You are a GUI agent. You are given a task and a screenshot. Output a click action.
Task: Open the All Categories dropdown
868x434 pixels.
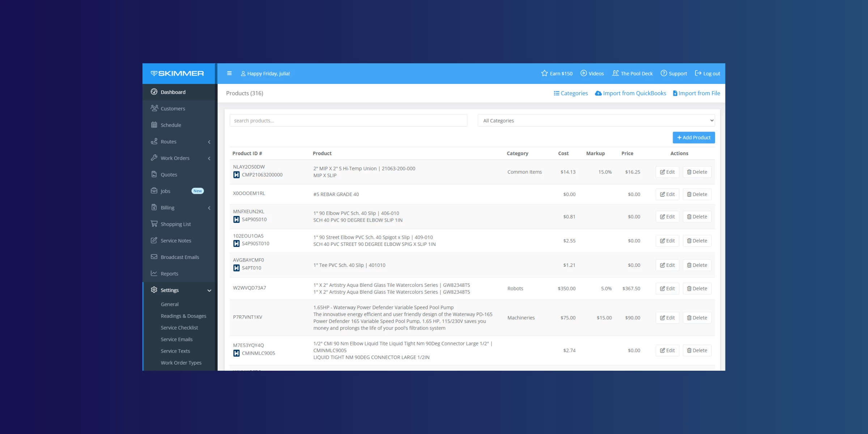pyautogui.click(x=596, y=121)
